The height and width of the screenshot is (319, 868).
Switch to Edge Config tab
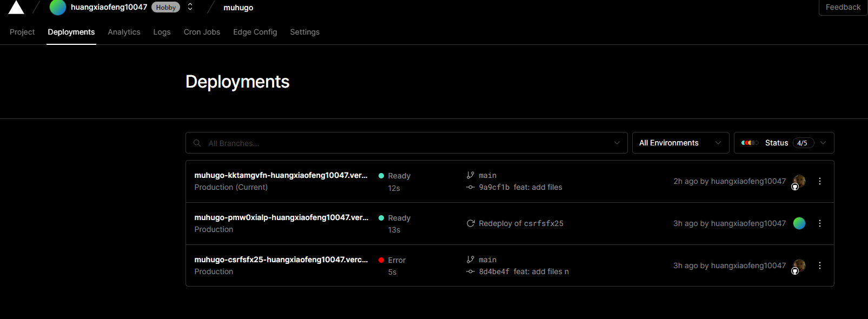[255, 32]
